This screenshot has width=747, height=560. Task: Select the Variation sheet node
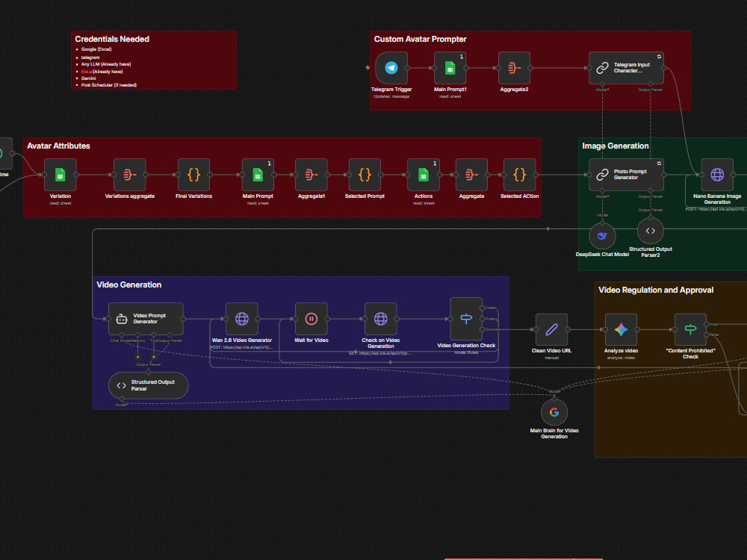(x=60, y=175)
